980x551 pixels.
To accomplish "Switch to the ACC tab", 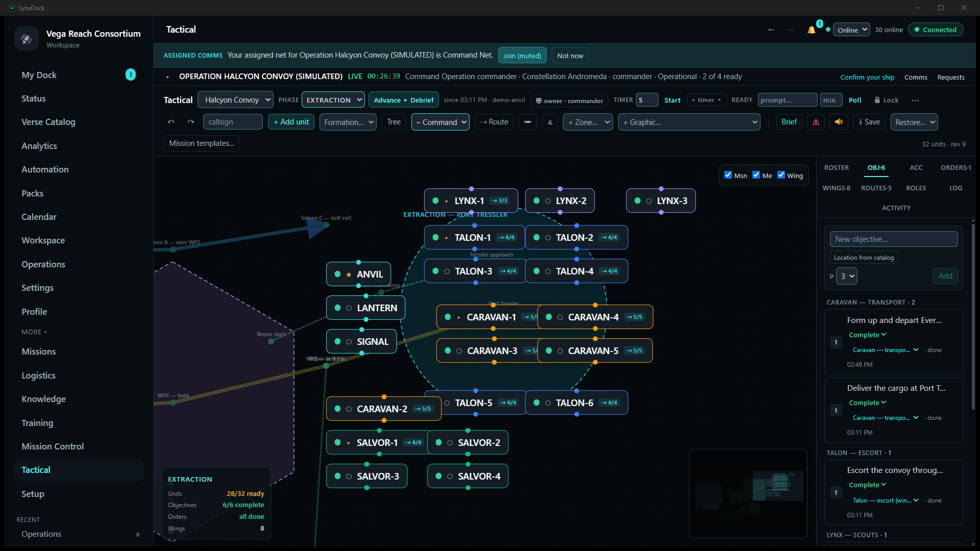I will coord(916,167).
